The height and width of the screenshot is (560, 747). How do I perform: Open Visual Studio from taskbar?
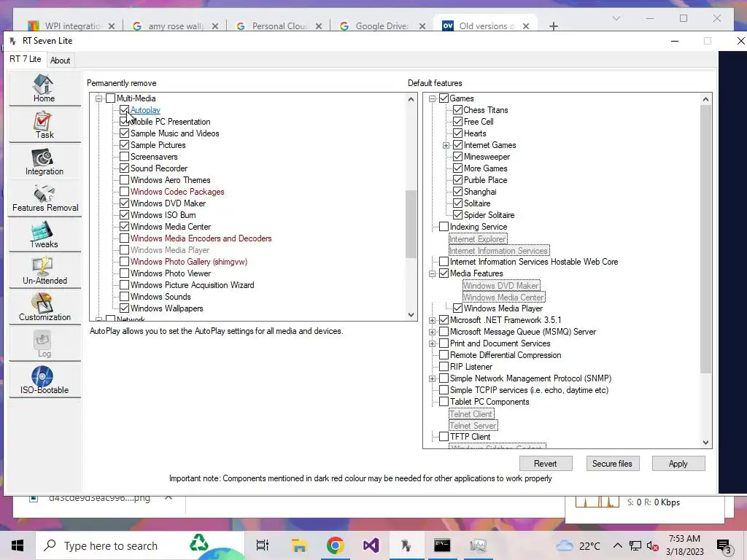tap(371, 545)
